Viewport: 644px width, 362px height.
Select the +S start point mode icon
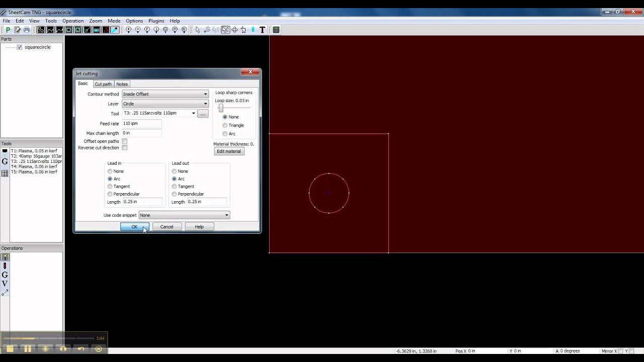(x=206, y=30)
